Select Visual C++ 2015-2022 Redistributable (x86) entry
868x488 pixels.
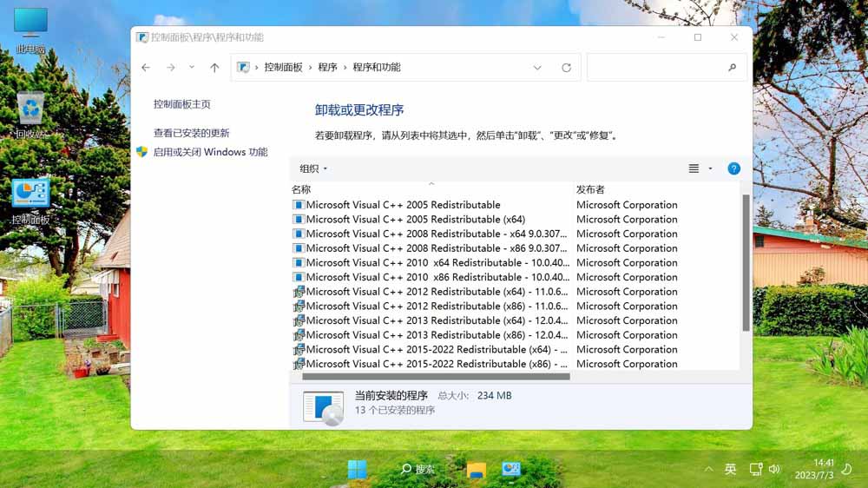431,364
